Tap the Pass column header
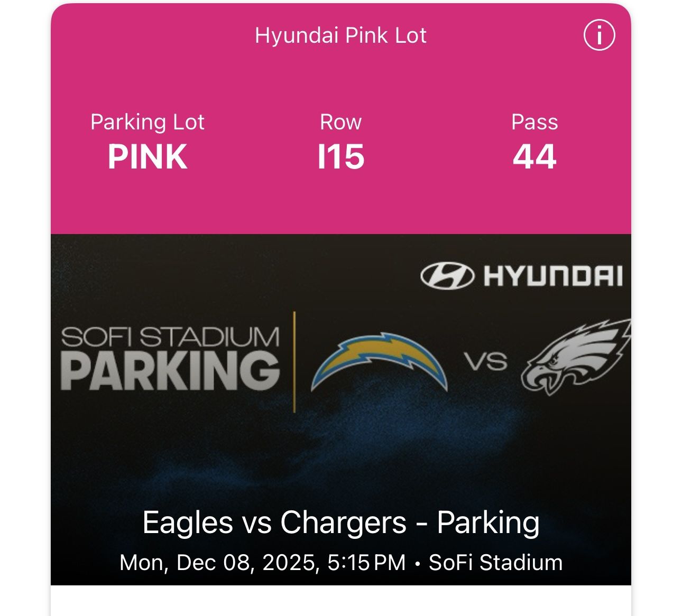 pos(534,122)
